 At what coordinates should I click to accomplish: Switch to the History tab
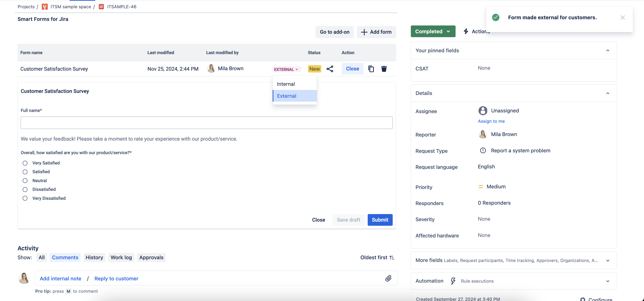pos(94,257)
